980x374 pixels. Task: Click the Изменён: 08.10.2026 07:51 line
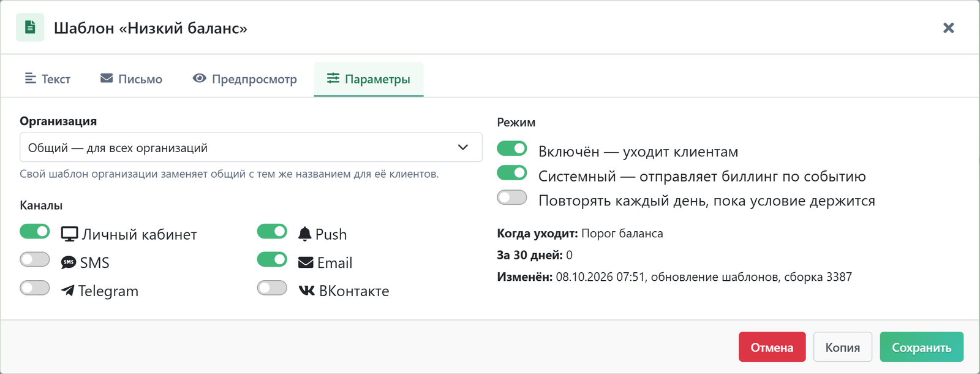(x=674, y=277)
